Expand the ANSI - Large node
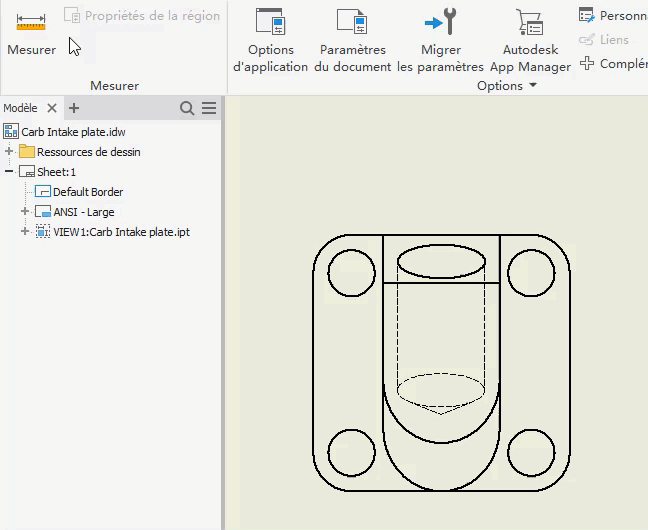The width and height of the screenshot is (648, 530). click(26, 212)
